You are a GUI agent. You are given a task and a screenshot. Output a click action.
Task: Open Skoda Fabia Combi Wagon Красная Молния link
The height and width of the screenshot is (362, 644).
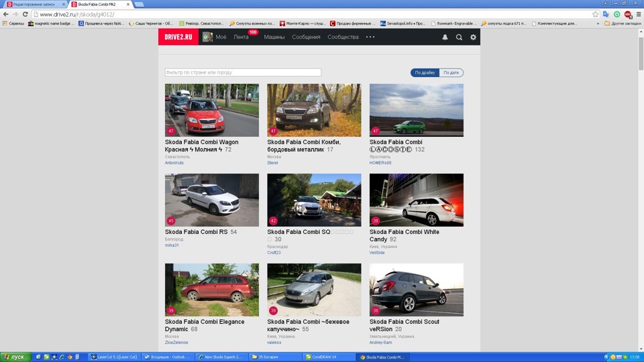[x=202, y=145]
